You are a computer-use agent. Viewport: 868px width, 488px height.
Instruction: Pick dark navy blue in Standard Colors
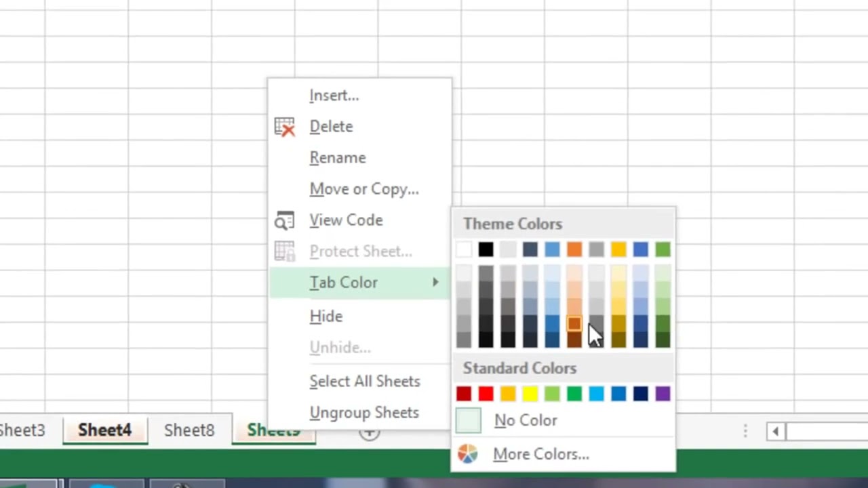tap(641, 394)
